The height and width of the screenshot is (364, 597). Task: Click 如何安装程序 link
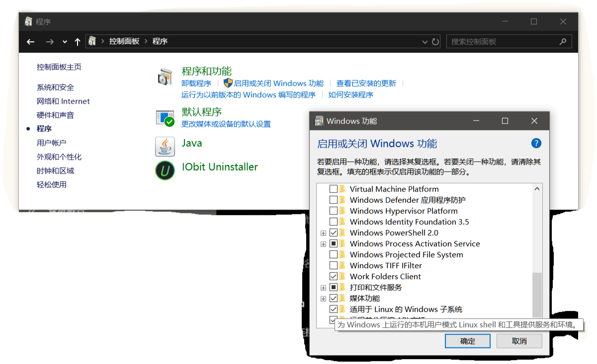pos(351,95)
